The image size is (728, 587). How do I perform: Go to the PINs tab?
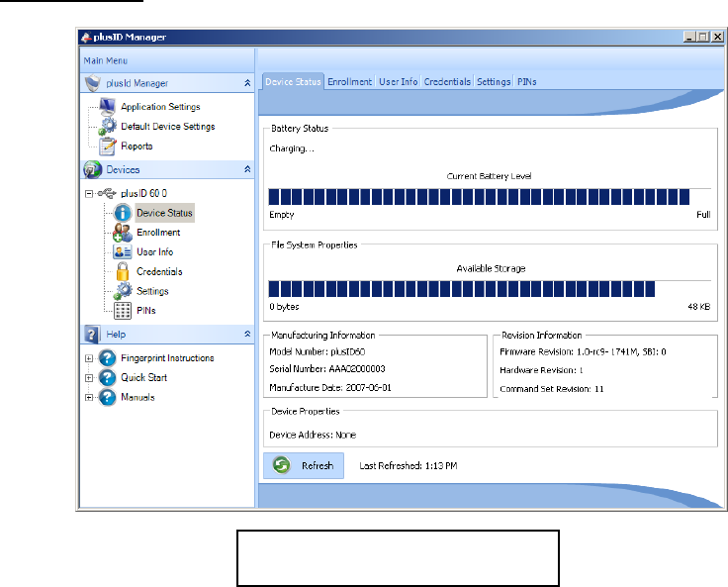pos(527,82)
